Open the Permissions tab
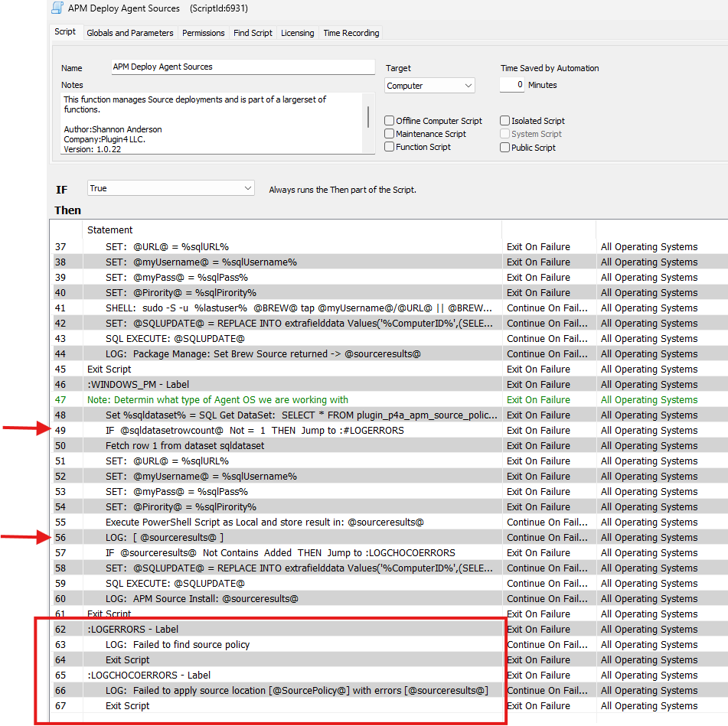Screen dimensions: 728x726 (x=203, y=33)
